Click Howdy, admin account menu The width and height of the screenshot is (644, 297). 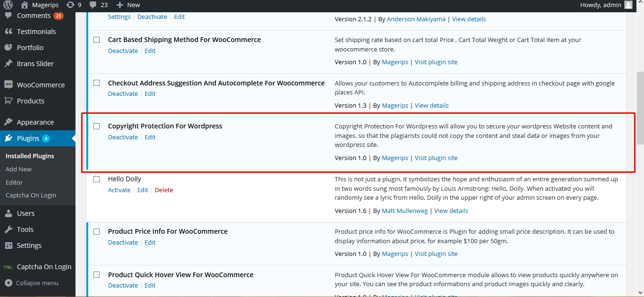[606, 5]
